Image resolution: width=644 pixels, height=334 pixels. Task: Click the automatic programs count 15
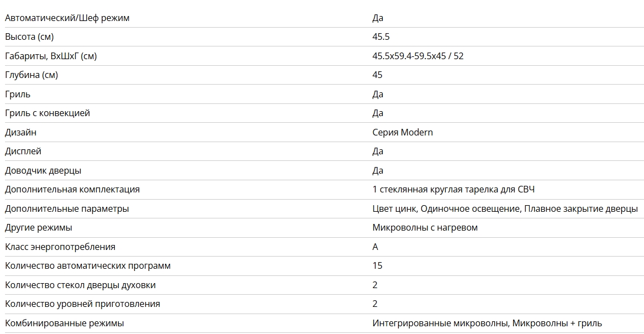(377, 266)
